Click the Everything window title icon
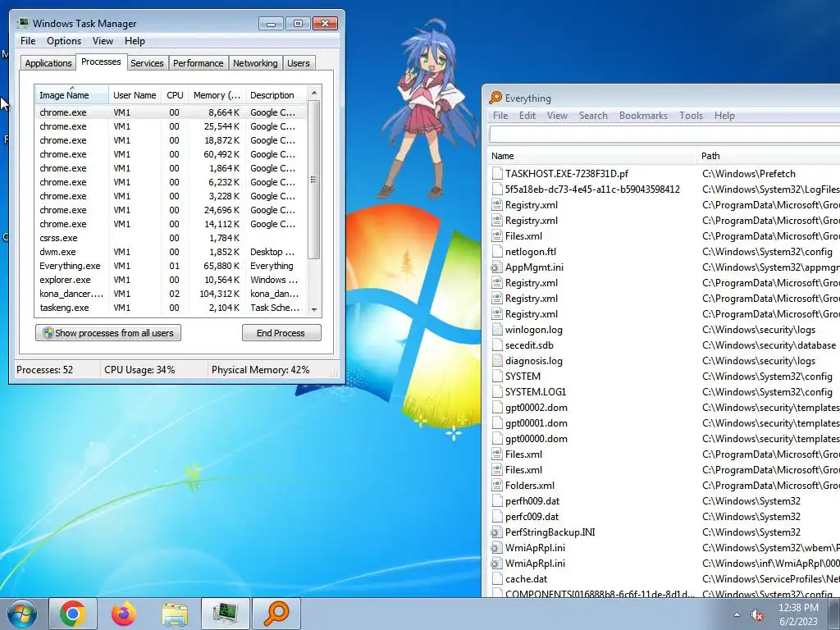840x630 pixels. pyautogui.click(x=495, y=98)
